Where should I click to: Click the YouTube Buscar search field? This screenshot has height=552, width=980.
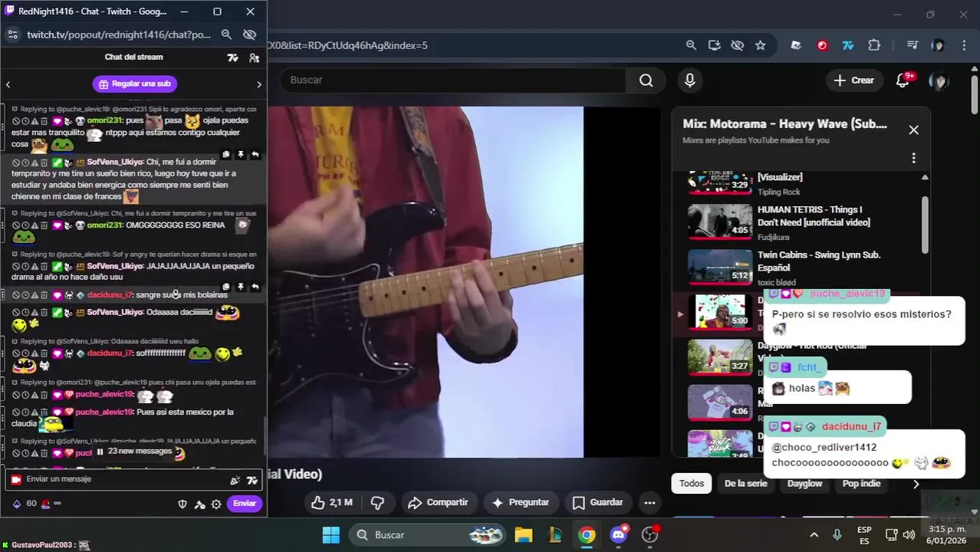452,80
